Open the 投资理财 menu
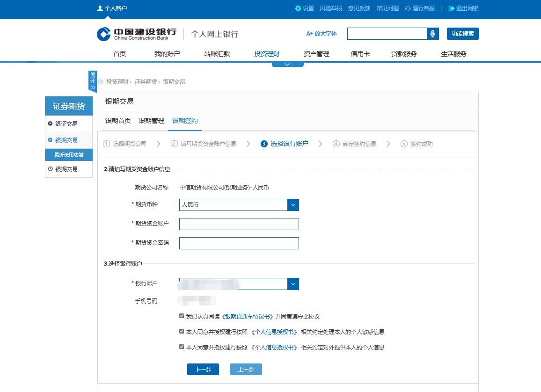 266,54
